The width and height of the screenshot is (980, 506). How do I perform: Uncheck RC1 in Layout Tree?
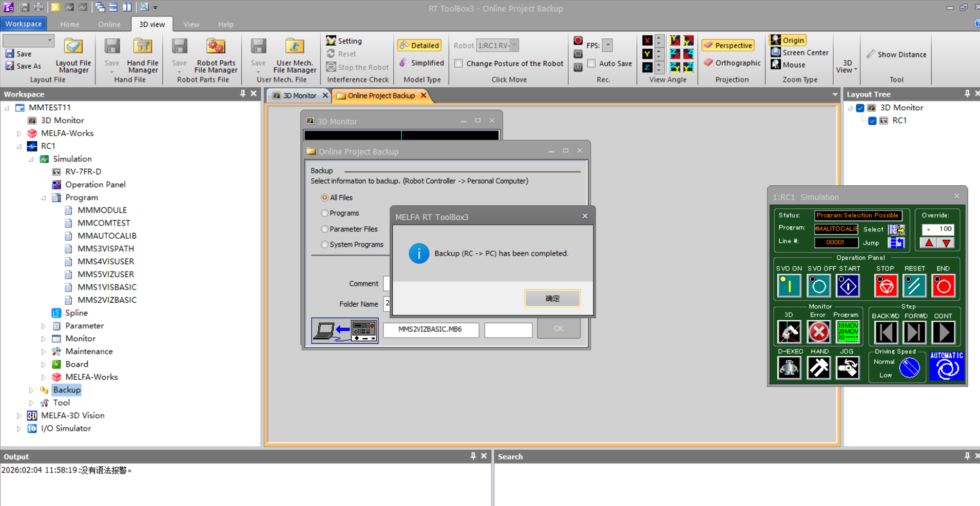[872, 121]
